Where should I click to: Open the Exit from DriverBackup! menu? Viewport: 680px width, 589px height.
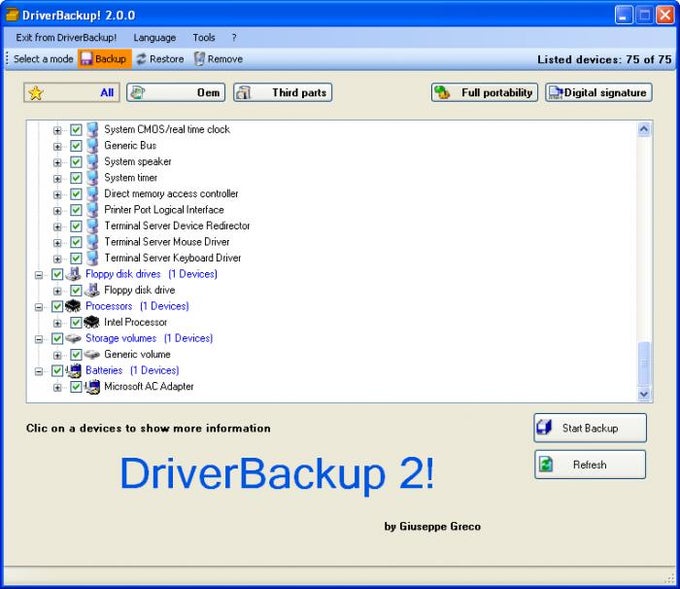coord(66,38)
